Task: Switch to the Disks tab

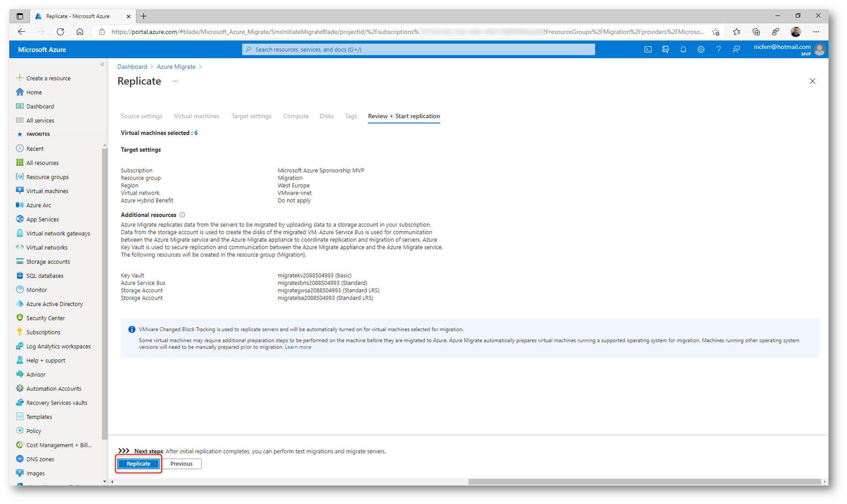Action: pyautogui.click(x=326, y=116)
